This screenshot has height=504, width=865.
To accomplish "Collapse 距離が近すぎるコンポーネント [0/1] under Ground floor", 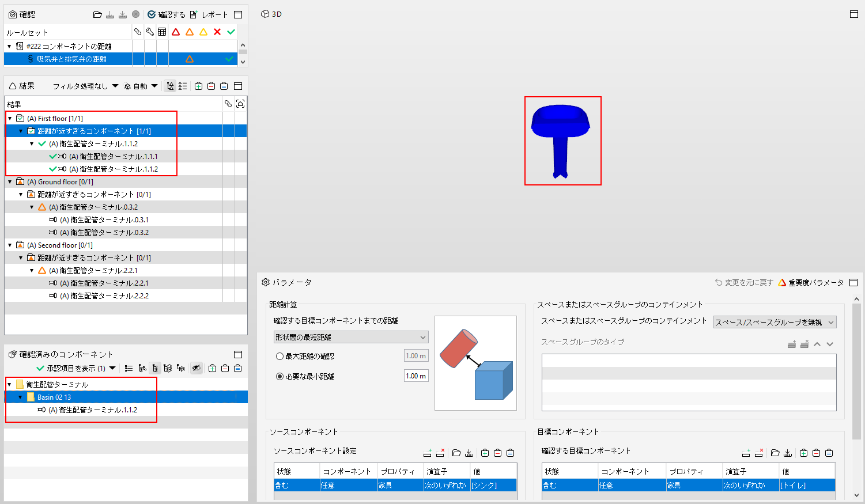I will [x=21, y=194].
